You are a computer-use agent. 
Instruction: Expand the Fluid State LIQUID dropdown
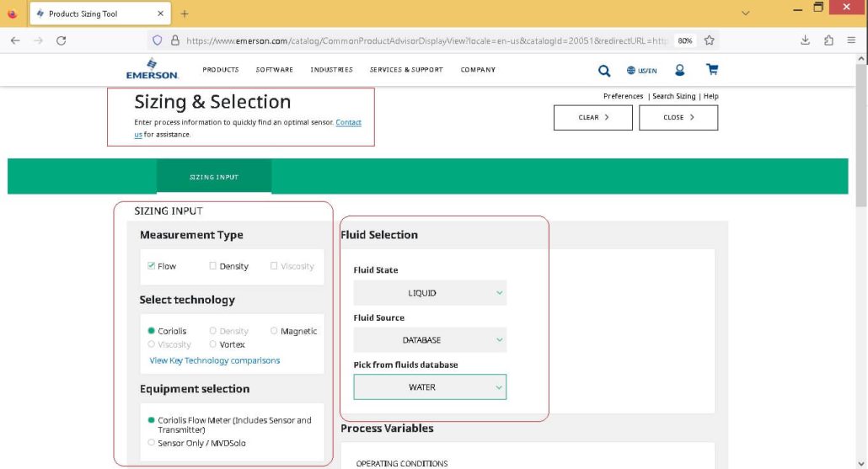430,292
